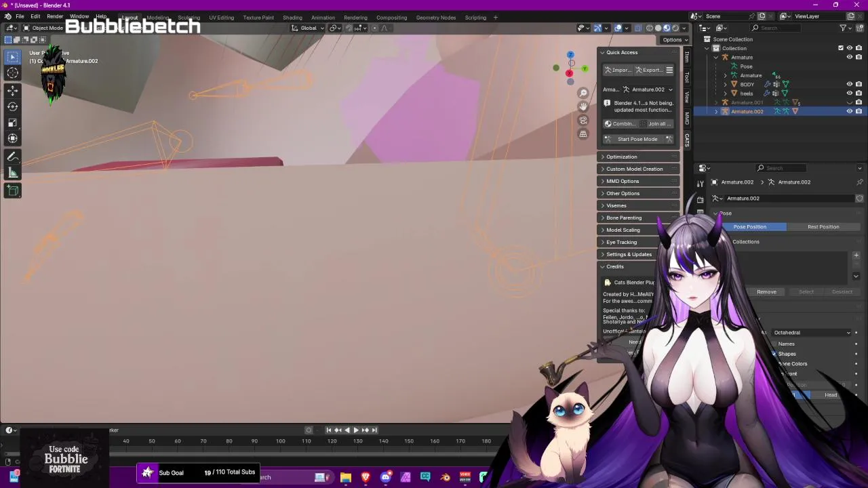Hide Armature.002 via eye icon

click(x=849, y=111)
